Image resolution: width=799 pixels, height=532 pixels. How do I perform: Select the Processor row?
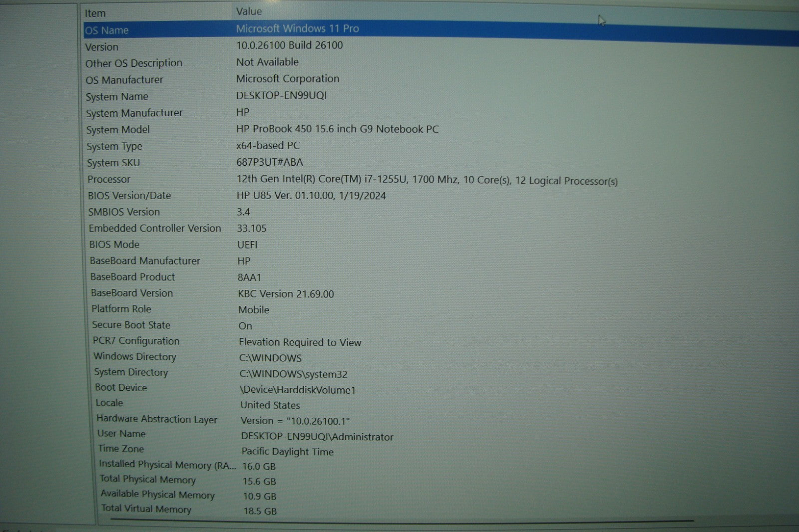[109, 179]
